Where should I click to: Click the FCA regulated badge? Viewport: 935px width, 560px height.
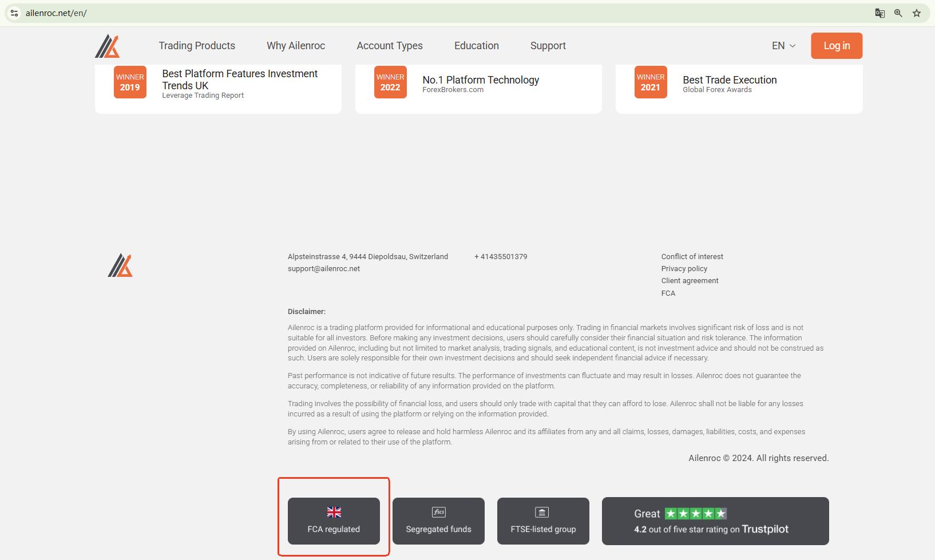(x=334, y=521)
